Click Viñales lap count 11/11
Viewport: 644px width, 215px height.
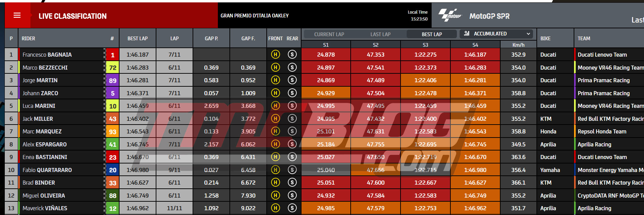[x=174, y=208]
